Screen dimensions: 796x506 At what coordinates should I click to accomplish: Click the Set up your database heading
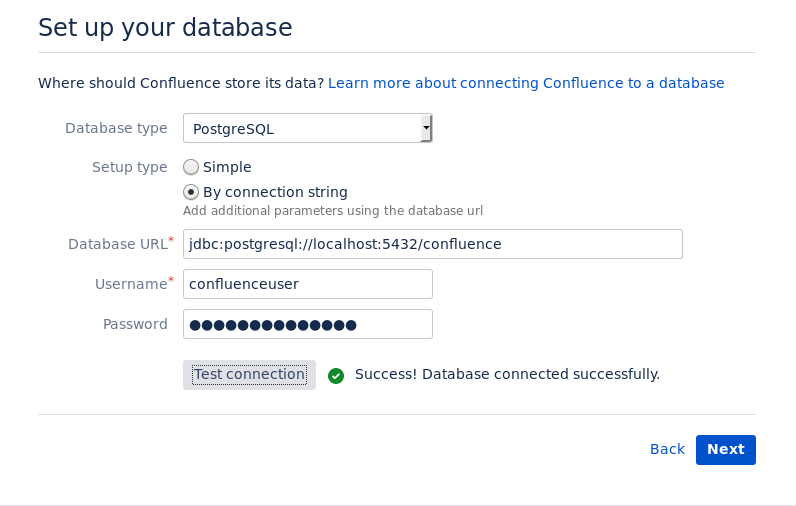[x=165, y=28]
